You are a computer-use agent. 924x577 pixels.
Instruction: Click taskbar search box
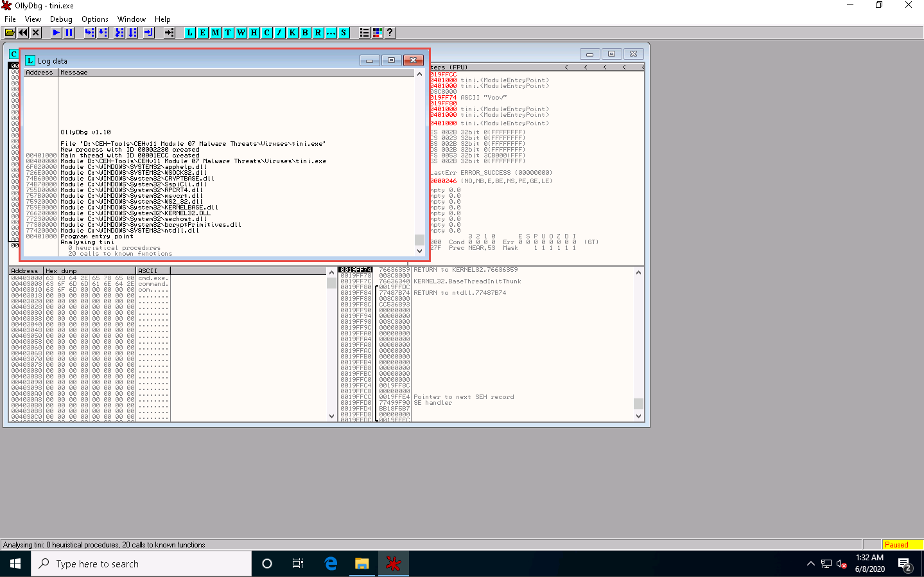[x=141, y=564]
